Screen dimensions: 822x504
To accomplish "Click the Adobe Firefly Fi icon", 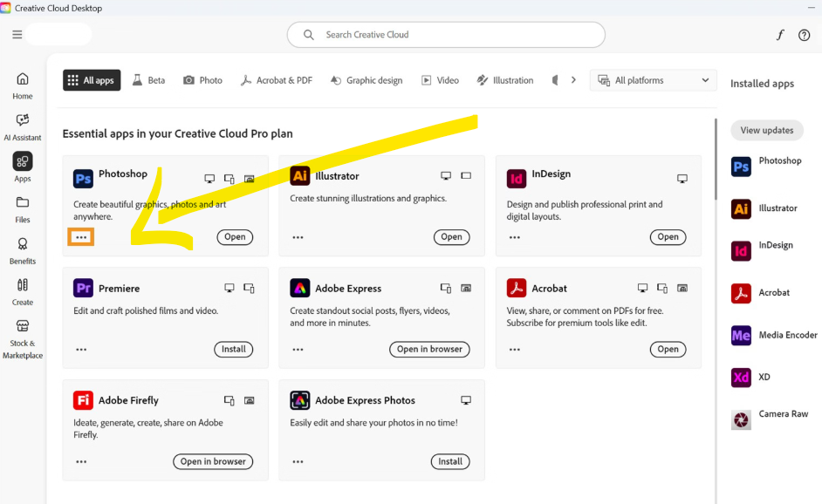I will [x=83, y=400].
